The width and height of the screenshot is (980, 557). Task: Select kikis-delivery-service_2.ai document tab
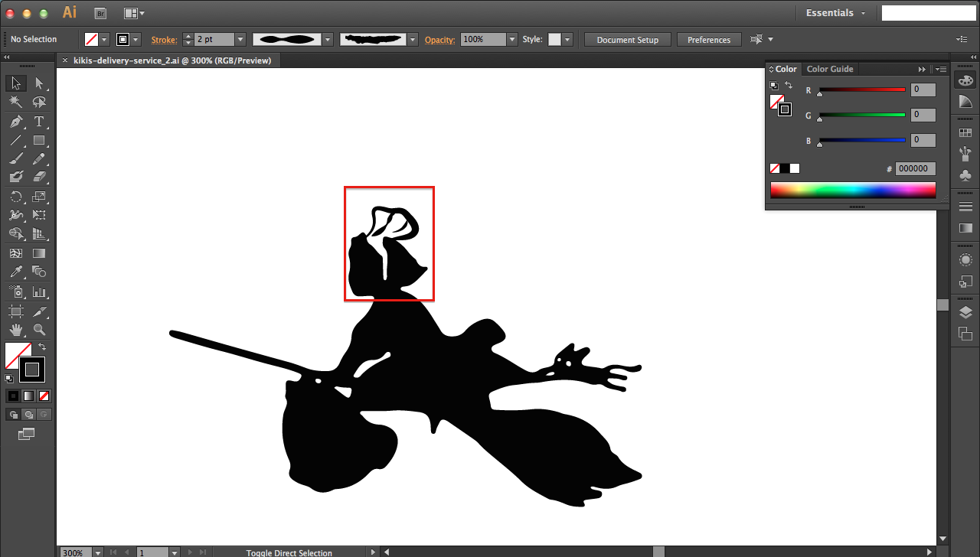click(172, 60)
